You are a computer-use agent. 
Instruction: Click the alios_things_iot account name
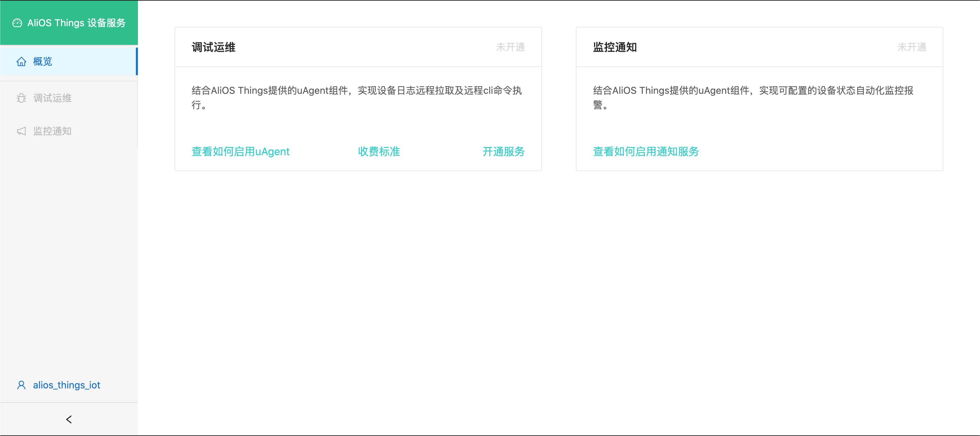67,385
